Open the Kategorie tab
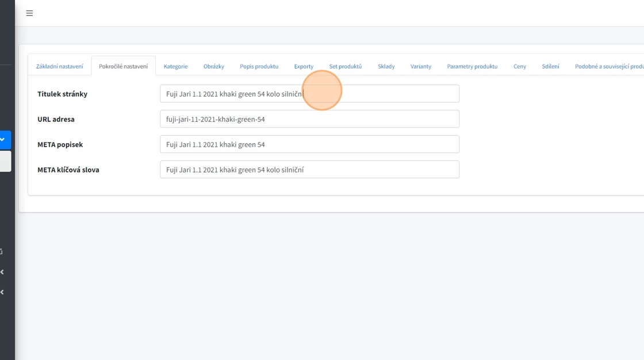The image size is (644, 360). point(175,66)
